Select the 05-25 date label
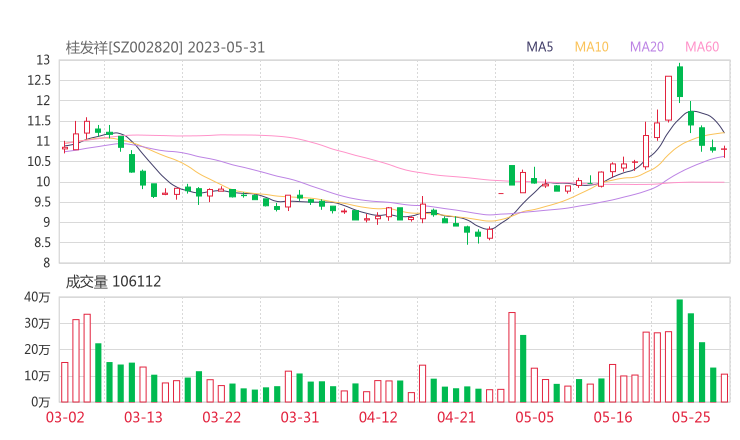The width and height of the screenshot is (740, 440). pyautogui.click(x=691, y=417)
